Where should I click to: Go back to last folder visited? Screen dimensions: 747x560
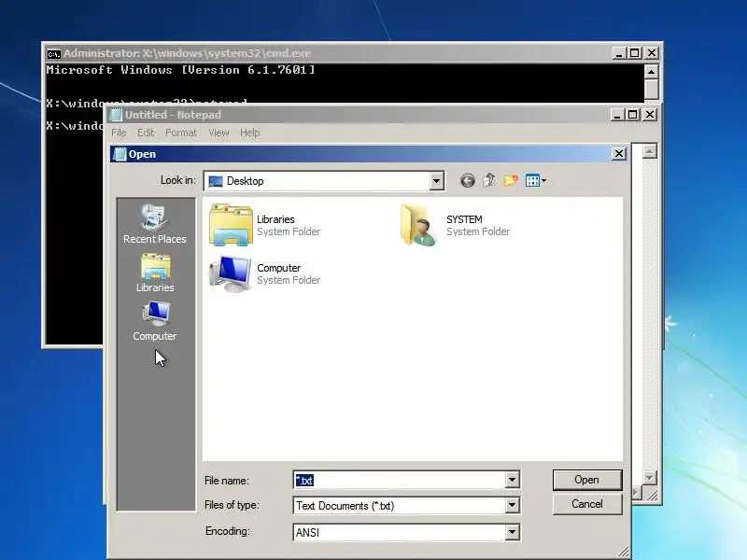coord(468,180)
